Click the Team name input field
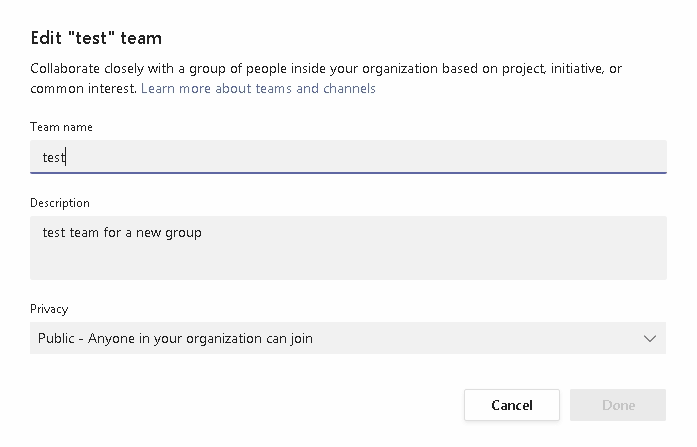Image resolution: width=697 pixels, height=447 pixels. point(348,156)
